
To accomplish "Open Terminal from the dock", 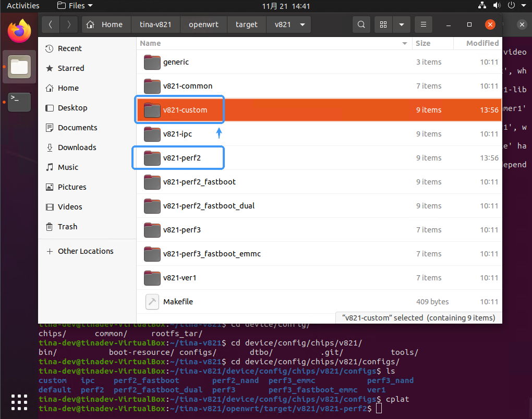I will (19, 102).
